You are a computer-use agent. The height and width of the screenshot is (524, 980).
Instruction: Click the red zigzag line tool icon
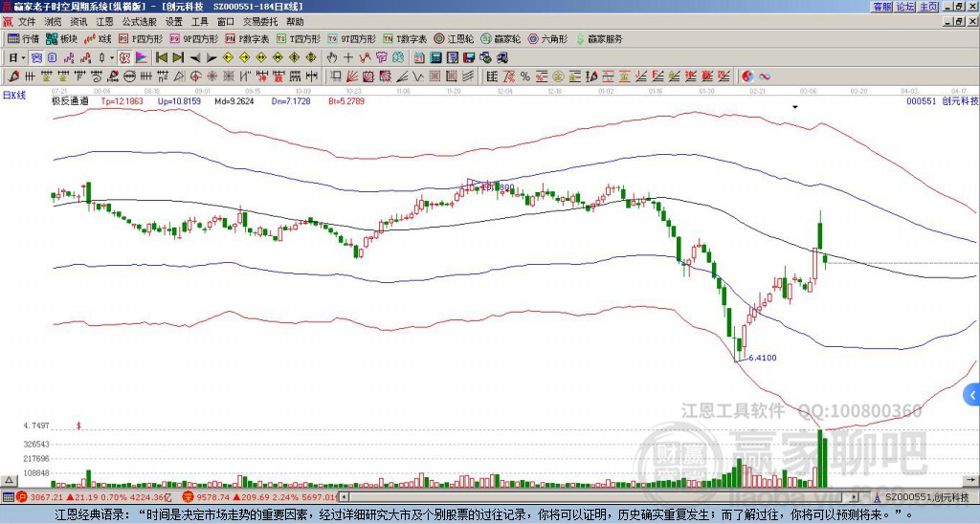point(365,57)
